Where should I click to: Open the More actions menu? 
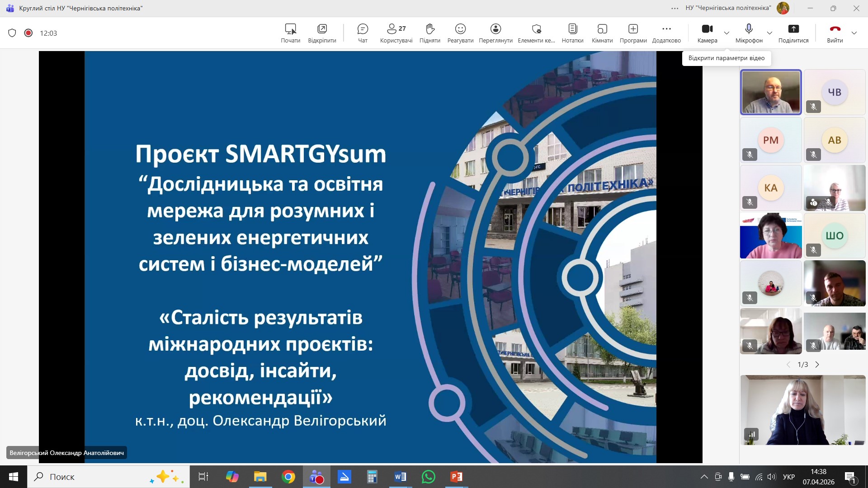pyautogui.click(x=666, y=33)
